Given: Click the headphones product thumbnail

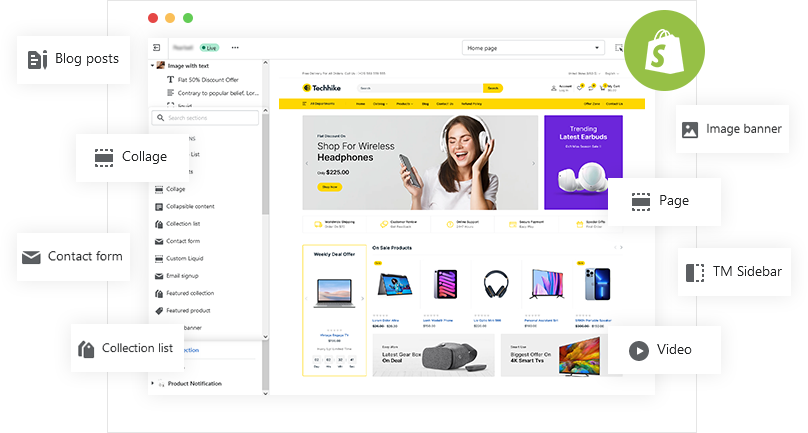Looking at the screenshot, I should tap(493, 284).
